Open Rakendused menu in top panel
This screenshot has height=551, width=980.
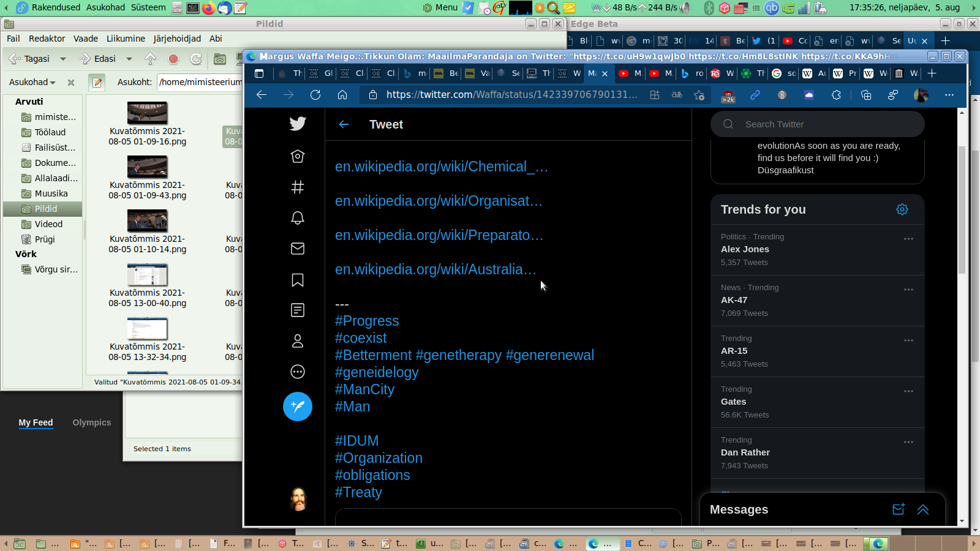coord(56,7)
